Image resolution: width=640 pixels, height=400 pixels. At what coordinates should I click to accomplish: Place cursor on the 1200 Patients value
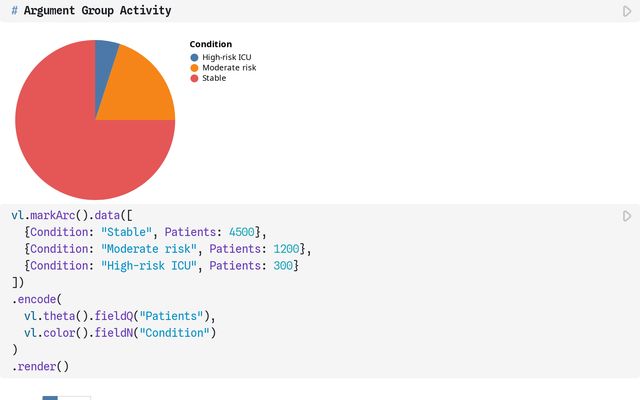coord(286,249)
